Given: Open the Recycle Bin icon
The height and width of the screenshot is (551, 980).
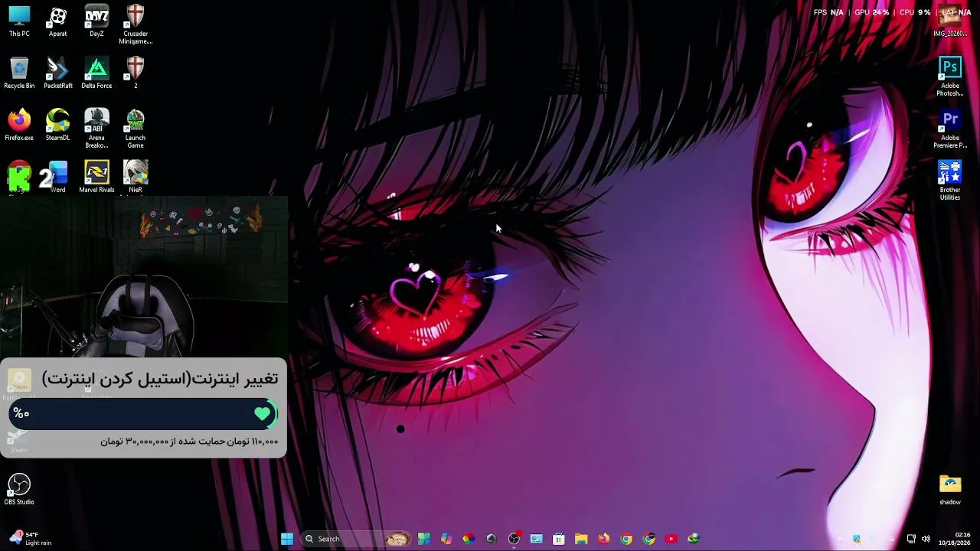Looking at the screenshot, I should coord(19,73).
